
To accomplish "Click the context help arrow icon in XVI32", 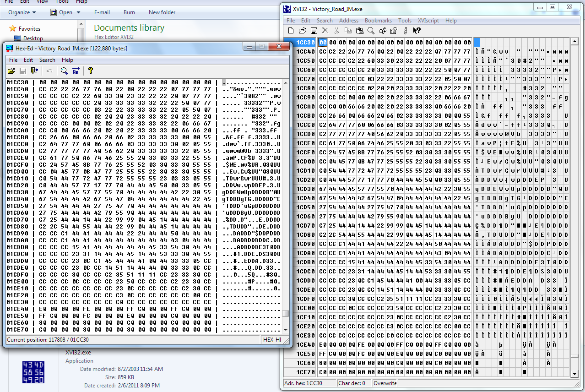I will (x=417, y=31).
